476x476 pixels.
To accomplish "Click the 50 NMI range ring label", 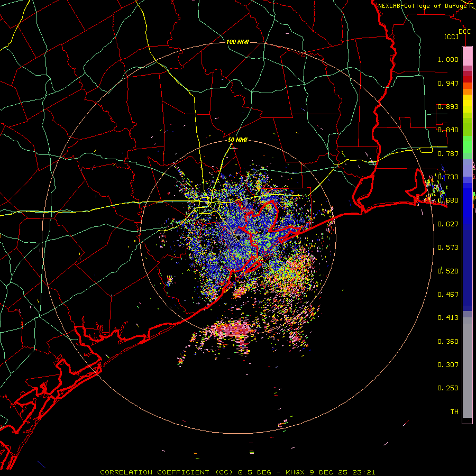I will point(237,140).
